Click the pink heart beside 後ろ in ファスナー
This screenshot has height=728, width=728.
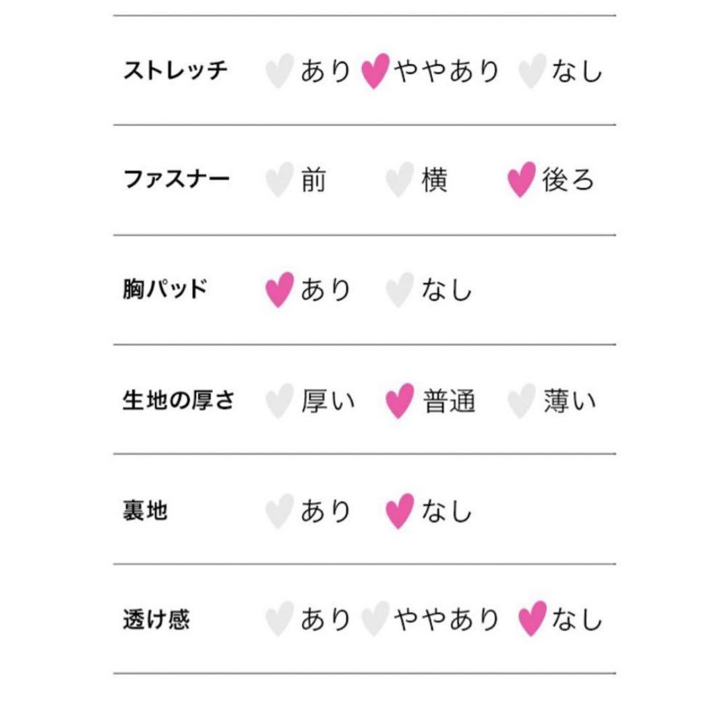click(522, 180)
